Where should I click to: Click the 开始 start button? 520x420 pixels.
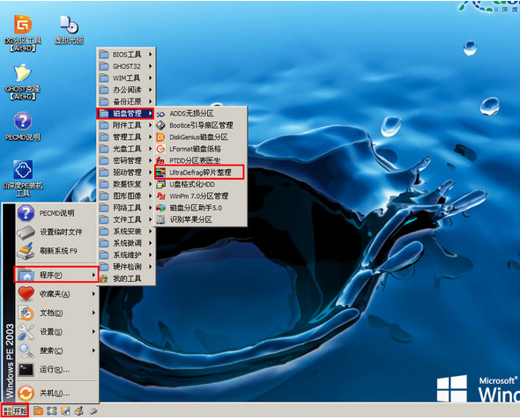click(x=15, y=411)
